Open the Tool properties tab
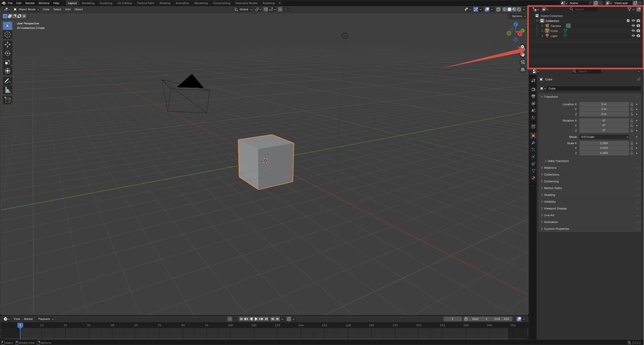The height and width of the screenshot is (345, 644). tap(533, 80)
